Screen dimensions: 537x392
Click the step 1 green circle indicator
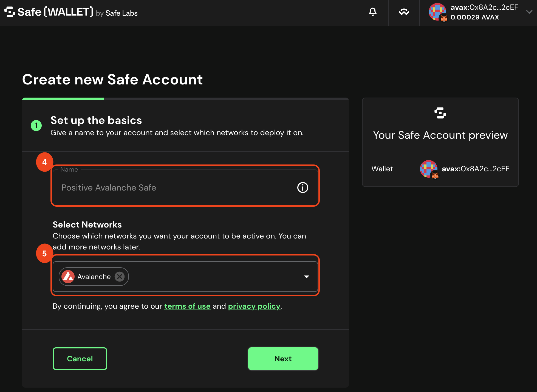click(36, 126)
